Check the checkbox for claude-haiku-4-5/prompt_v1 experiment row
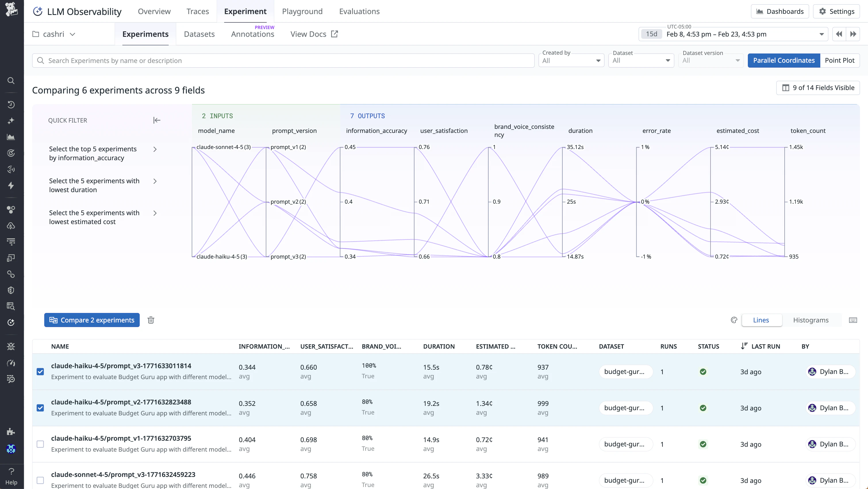868x489 pixels. click(40, 444)
